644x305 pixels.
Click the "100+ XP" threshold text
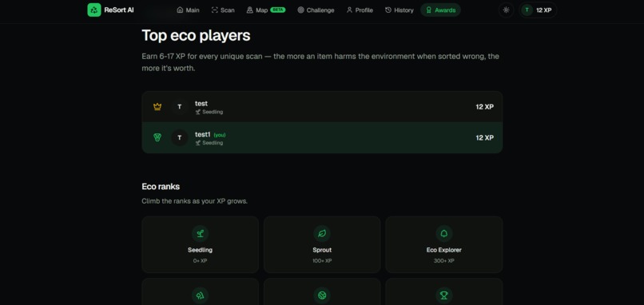322,260
